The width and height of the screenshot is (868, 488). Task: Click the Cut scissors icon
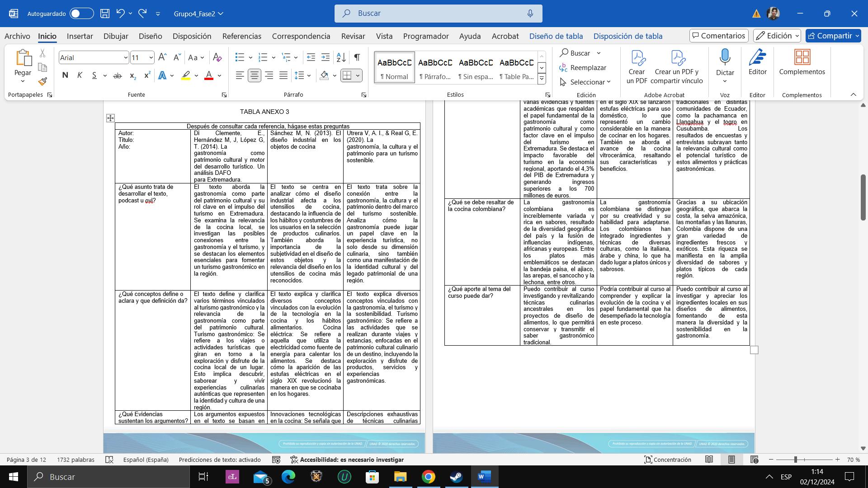point(42,53)
